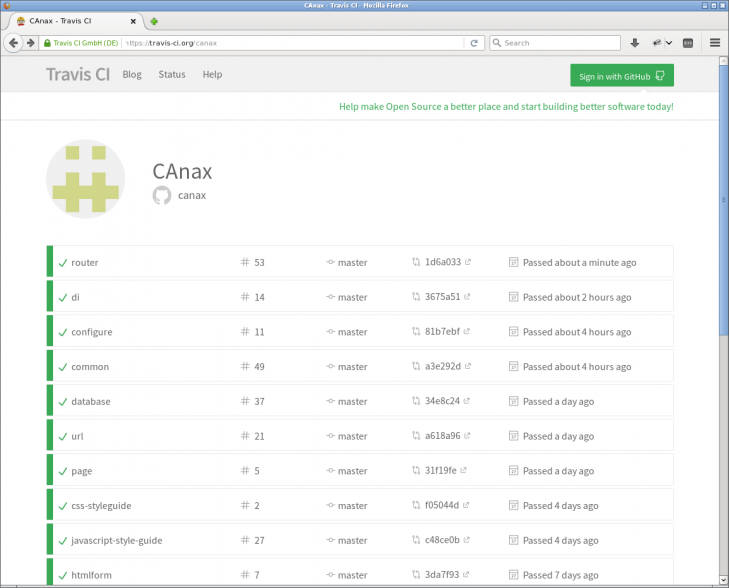The height and width of the screenshot is (588, 729).
Task: Click the Travis CI logo text
Action: click(x=78, y=74)
